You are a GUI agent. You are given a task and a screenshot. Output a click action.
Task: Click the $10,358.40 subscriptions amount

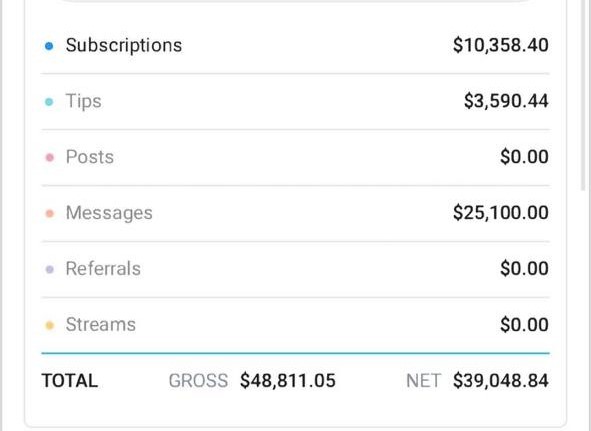tap(501, 45)
